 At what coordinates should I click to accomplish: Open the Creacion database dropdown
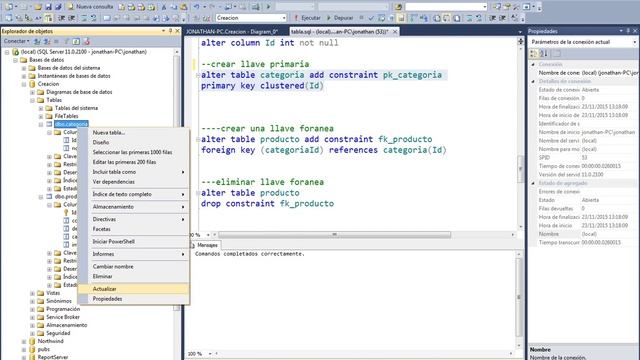(x=284, y=18)
